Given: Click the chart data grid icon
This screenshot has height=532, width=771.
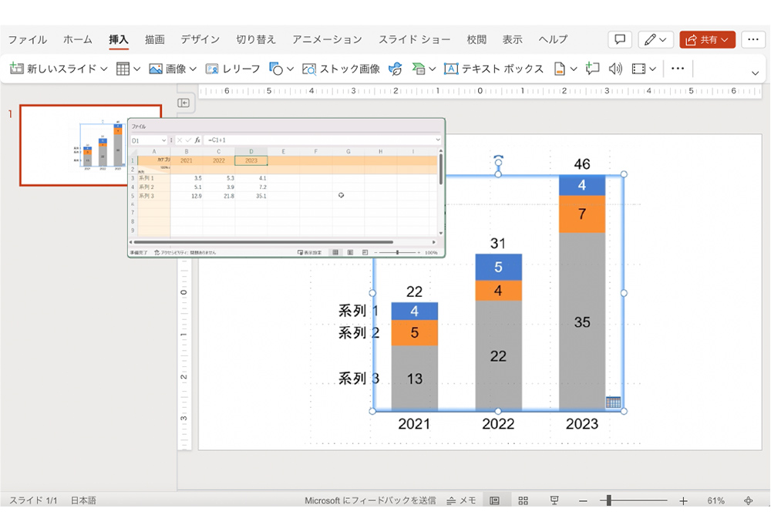Looking at the screenshot, I should [613, 402].
